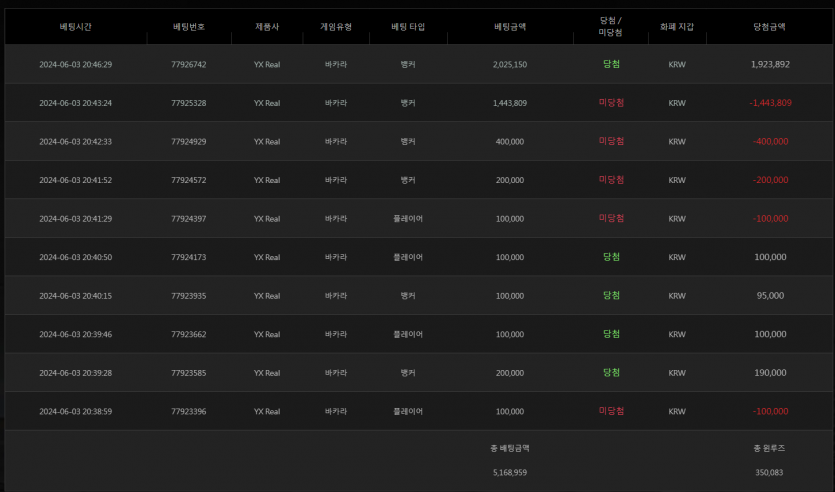Click 플레이어 bet type in row 77923396
This screenshot has height=492, width=835.
click(408, 412)
